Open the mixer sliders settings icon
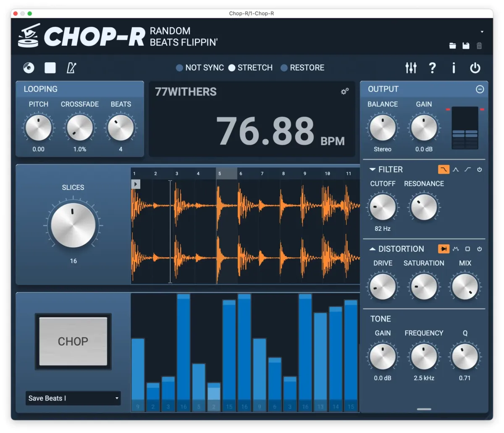The image size is (504, 433). [x=411, y=68]
